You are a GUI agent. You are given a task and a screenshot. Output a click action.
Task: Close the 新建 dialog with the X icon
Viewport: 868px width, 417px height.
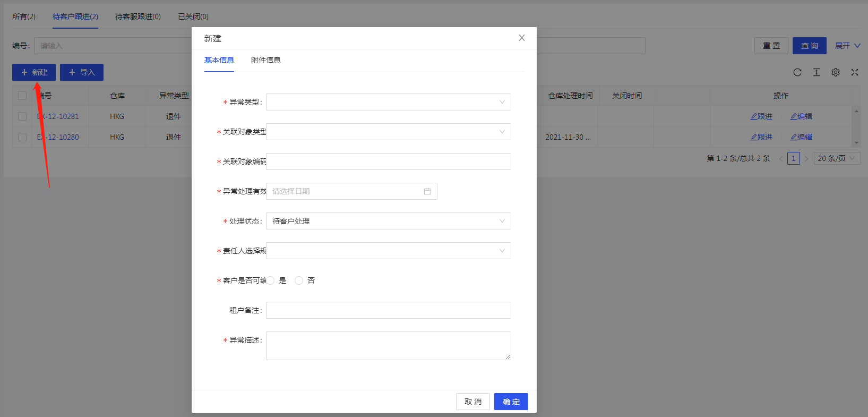coord(522,38)
